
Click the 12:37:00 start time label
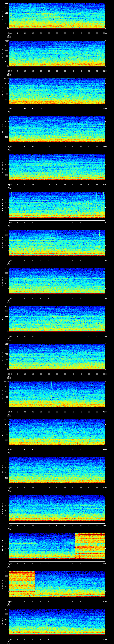point(9,336)
